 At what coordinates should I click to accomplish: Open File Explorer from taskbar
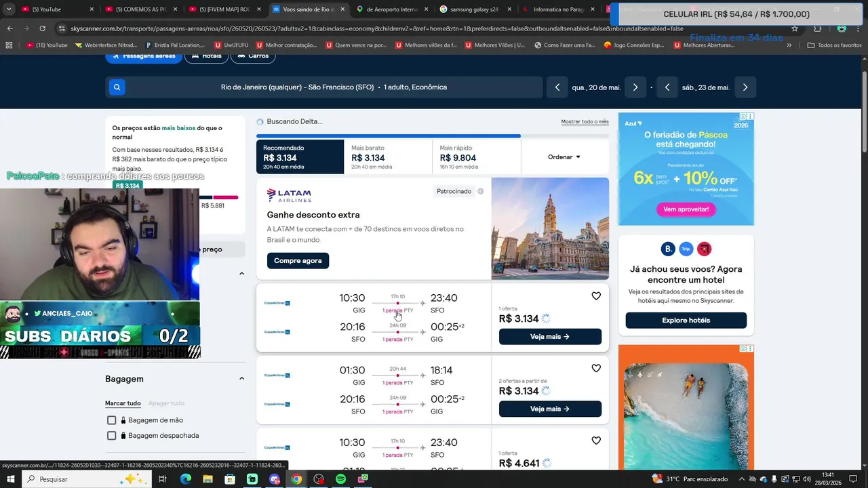point(208,479)
